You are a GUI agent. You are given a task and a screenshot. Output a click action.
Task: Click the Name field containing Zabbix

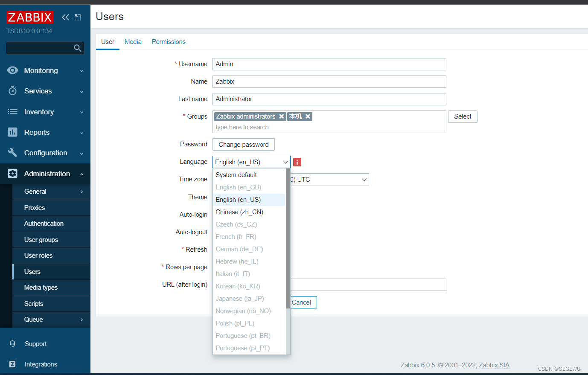pyautogui.click(x=329, y=81)
